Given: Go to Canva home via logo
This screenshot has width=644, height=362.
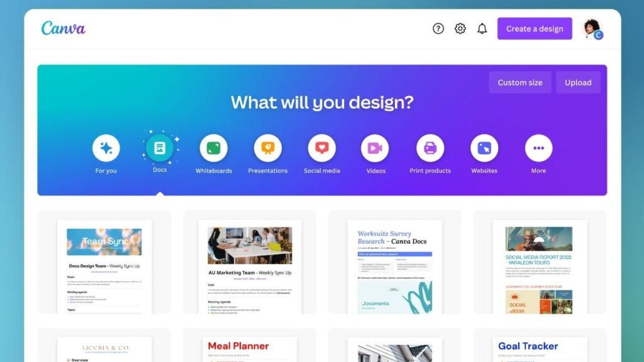Looking at the screenshot, I should click(x=64, y=28).
